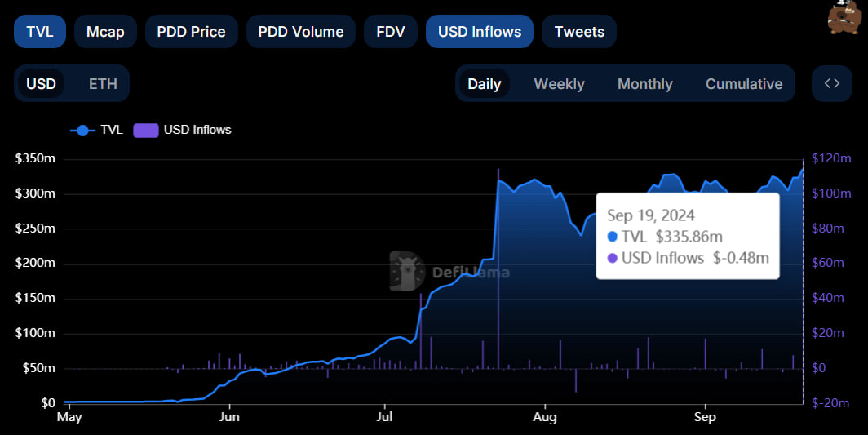Enable the Mcap metric chip

click(105, 32)
